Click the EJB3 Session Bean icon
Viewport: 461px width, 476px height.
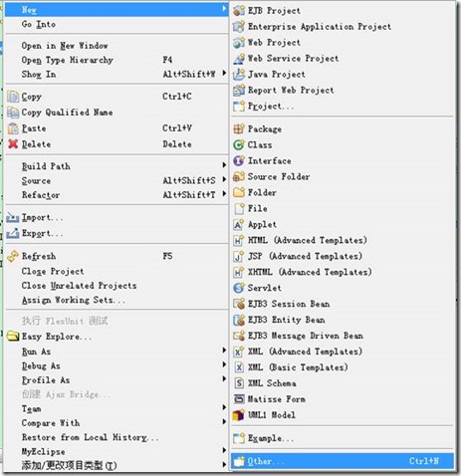(x=239, y=304)
